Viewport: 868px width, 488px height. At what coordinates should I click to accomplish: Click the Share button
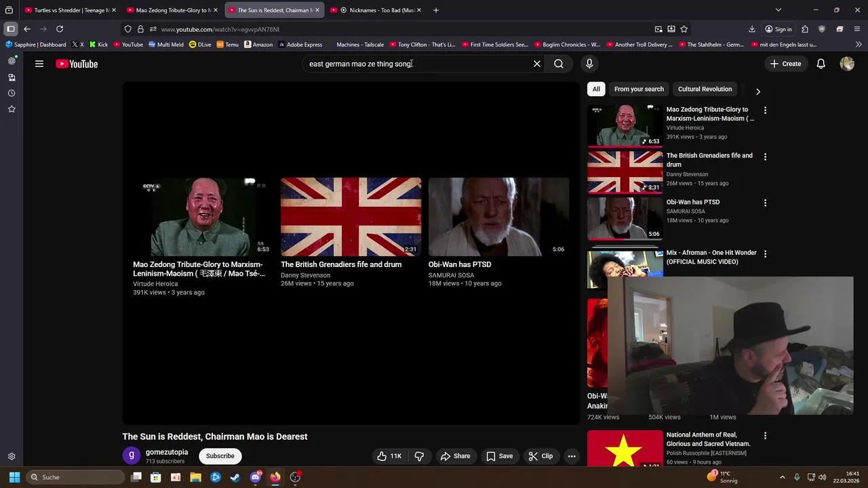(x=455, y=456)
